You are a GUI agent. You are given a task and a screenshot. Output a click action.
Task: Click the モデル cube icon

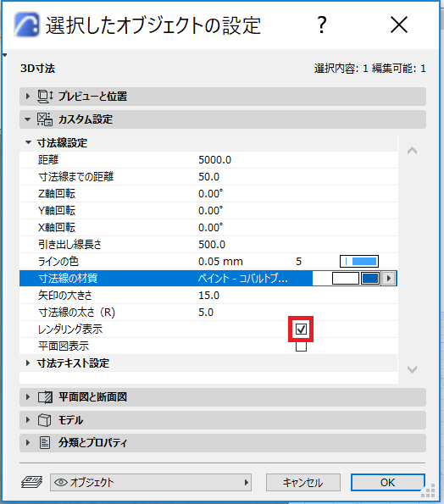44,420
